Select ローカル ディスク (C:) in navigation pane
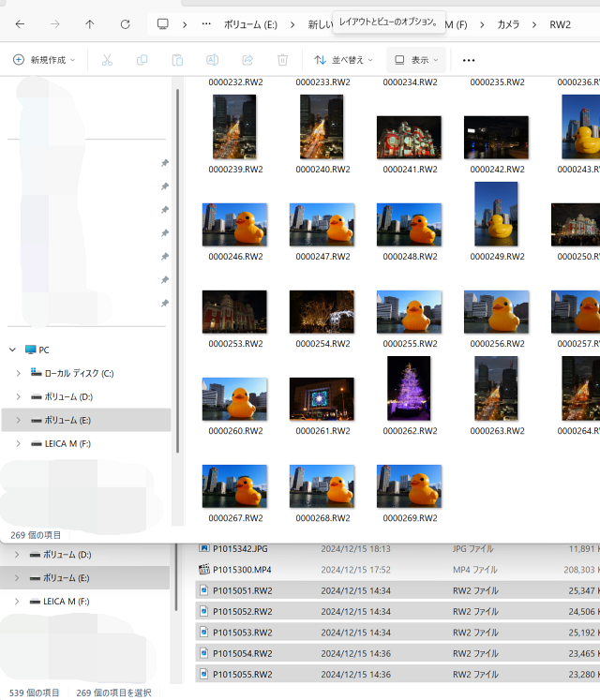The height and width of the screenshot is (700, 600). click(72, 373)
